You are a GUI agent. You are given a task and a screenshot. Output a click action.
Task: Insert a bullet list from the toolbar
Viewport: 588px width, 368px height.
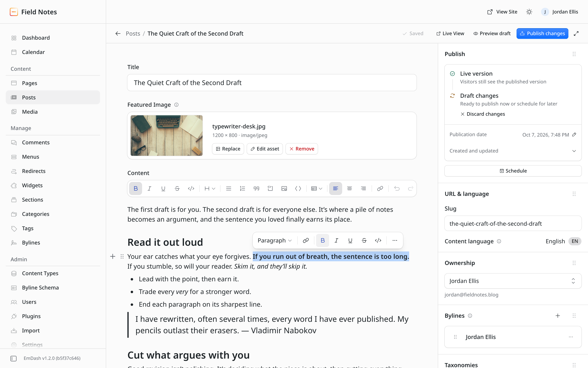228,188
